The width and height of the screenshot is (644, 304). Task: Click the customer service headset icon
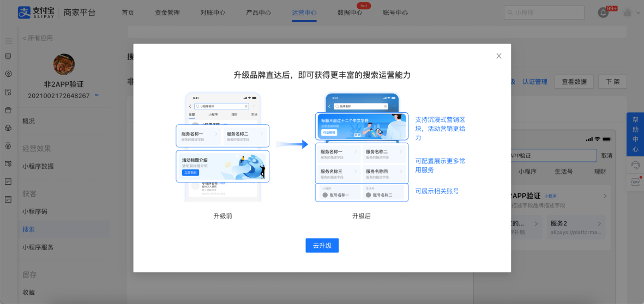[x=635, y=165]
